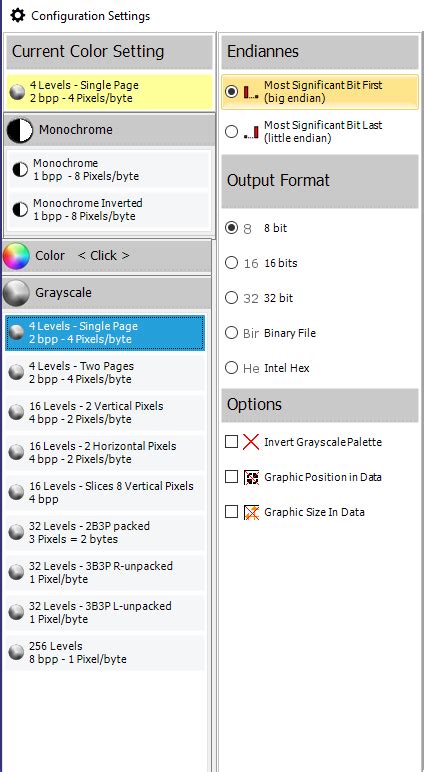Viewport: 424px width, 772px height.
Task: Select Monochrome Inverted 1 bpp option
Action: 110,210
